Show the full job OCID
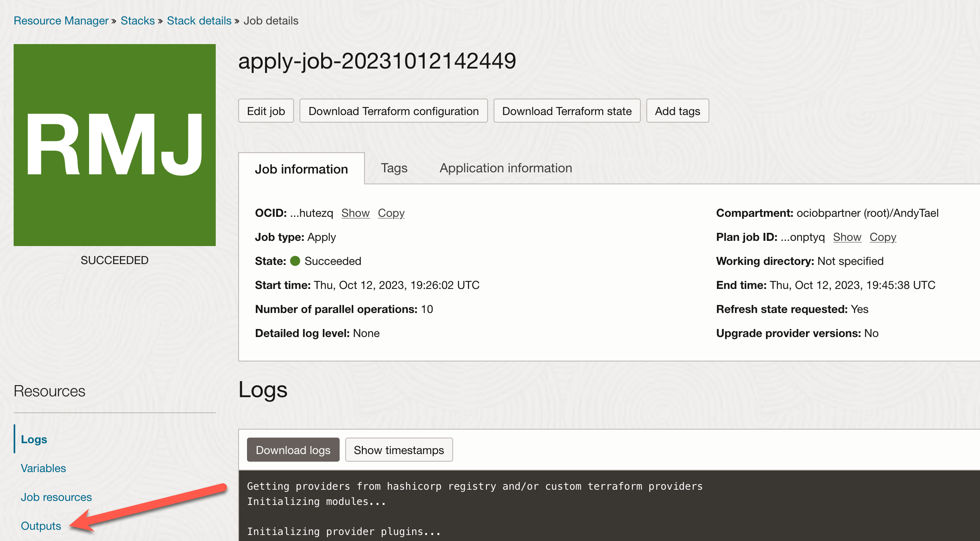980x541 pixels. pyautogui.click(x=355, y=213)
